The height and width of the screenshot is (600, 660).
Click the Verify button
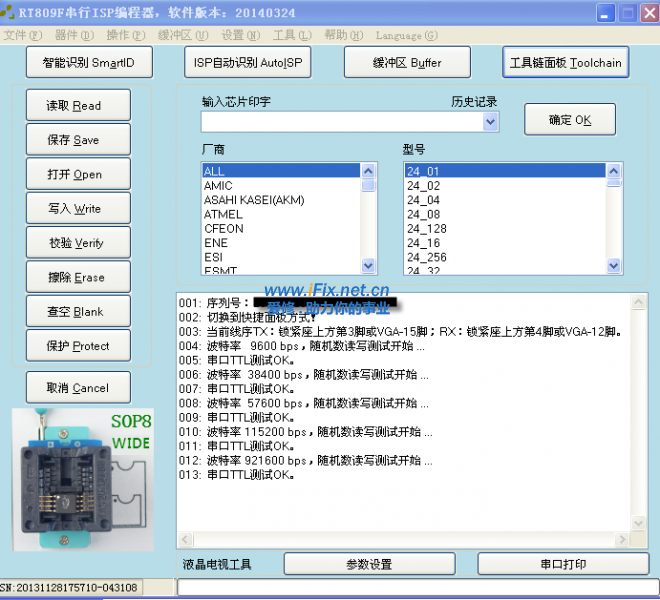point(77,243)
